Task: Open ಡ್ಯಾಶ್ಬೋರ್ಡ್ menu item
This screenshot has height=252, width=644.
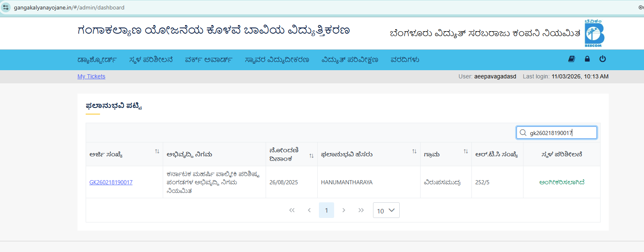Action: tap(97, 60)
